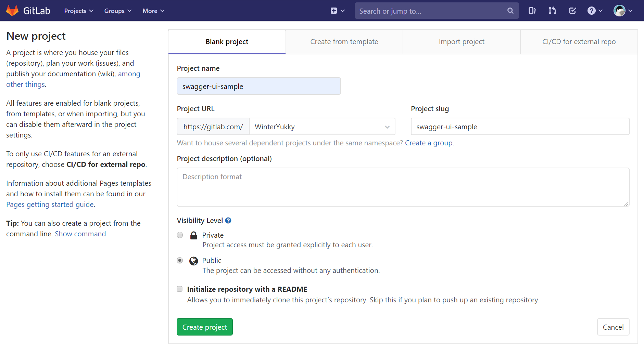This screenshot has width=644, height=354.
Task: Open the issues dashboard icon
Action: coord(532,11)
